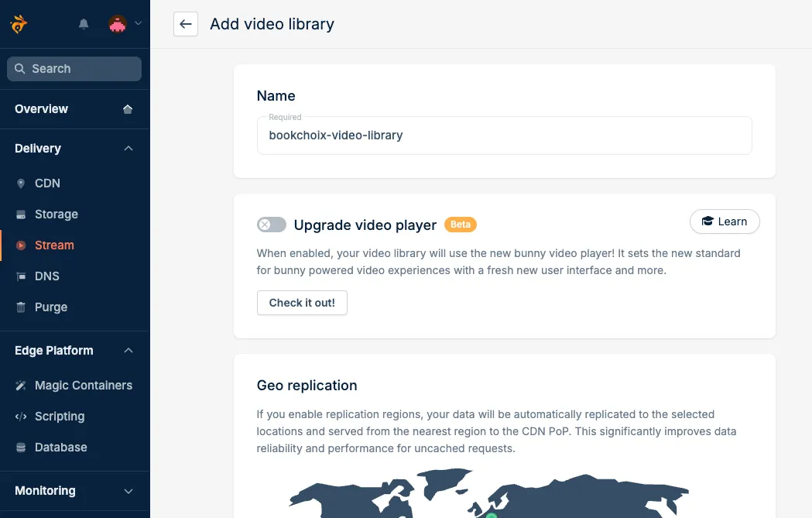The height and width of the screenshot is (518, 812).
Task: Navigate to the Database page
Action: [x=60, y=447]
